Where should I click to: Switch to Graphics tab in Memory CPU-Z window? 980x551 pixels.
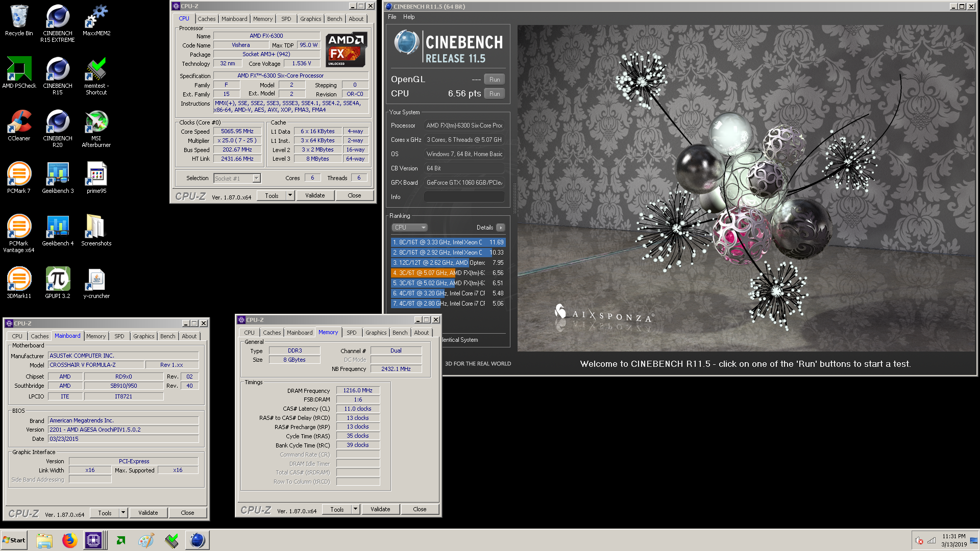pos(376,333)
